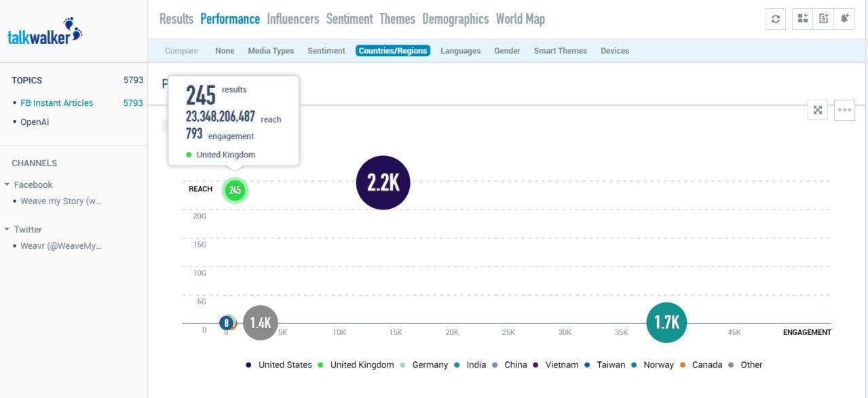Select the Sentiment compare option

coord(326,51)
